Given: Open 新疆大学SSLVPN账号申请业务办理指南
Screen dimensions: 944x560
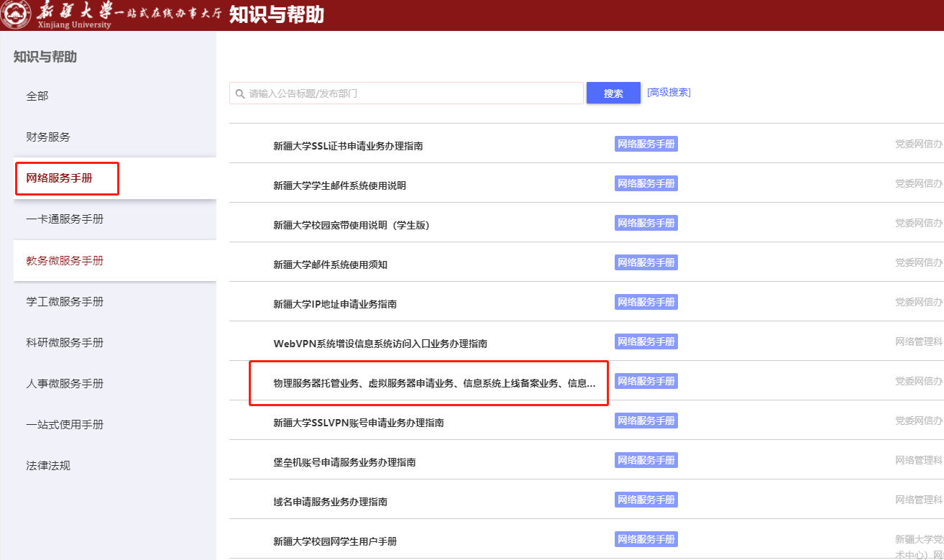Looking at the screenshot, I should click(x=358, y=423).
